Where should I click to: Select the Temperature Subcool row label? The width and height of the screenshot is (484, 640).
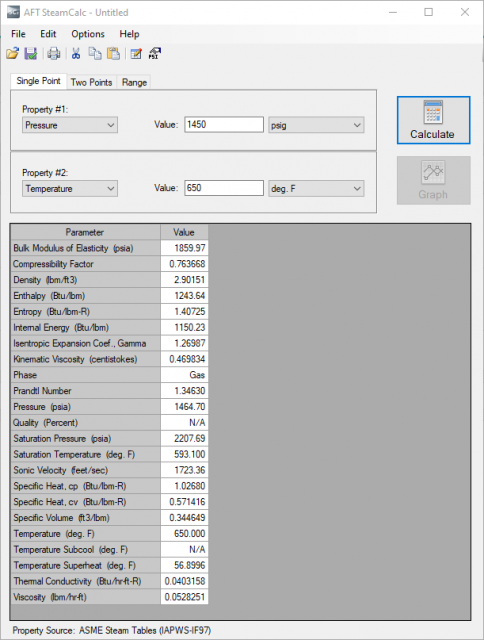point(85,550)
